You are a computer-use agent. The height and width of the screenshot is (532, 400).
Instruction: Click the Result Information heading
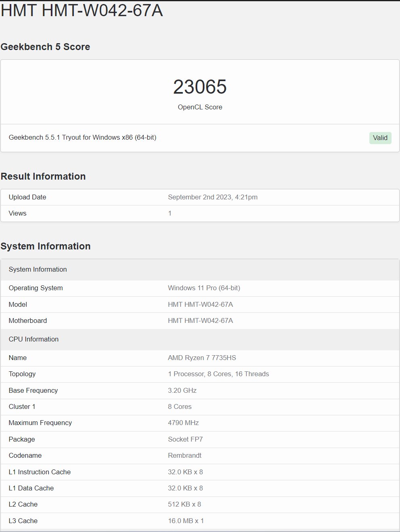43,176
